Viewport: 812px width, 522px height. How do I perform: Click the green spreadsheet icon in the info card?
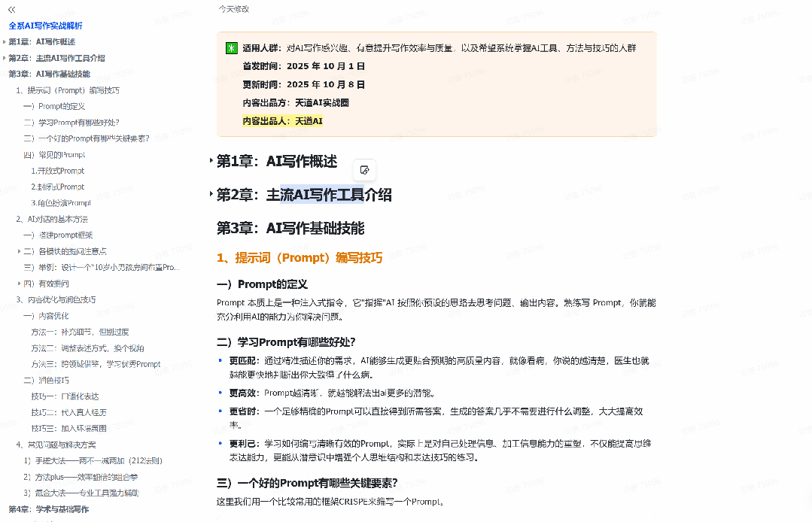click(x=232, y=48)
